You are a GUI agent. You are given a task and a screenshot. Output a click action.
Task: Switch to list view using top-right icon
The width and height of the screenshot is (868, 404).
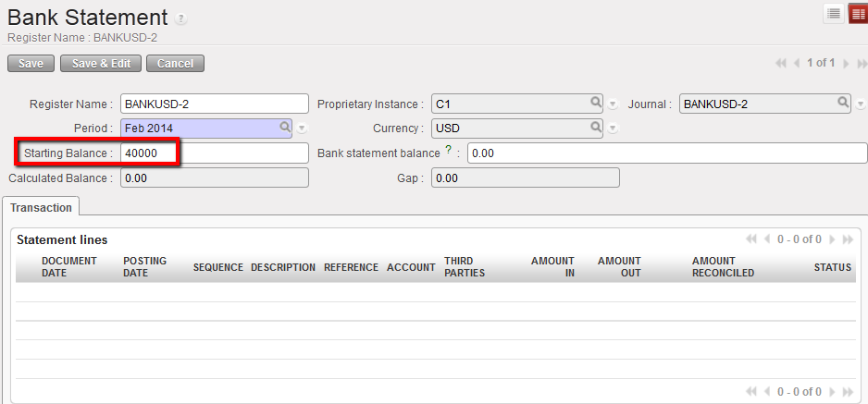[x=834, y=13]
